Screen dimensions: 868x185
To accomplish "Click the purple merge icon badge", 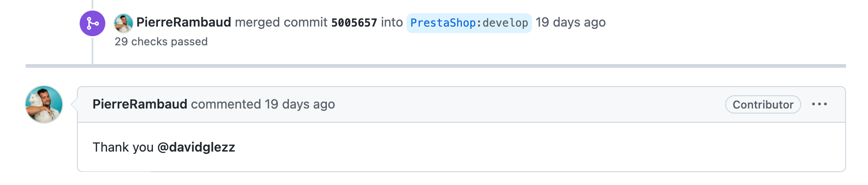I will pos(92,23).
